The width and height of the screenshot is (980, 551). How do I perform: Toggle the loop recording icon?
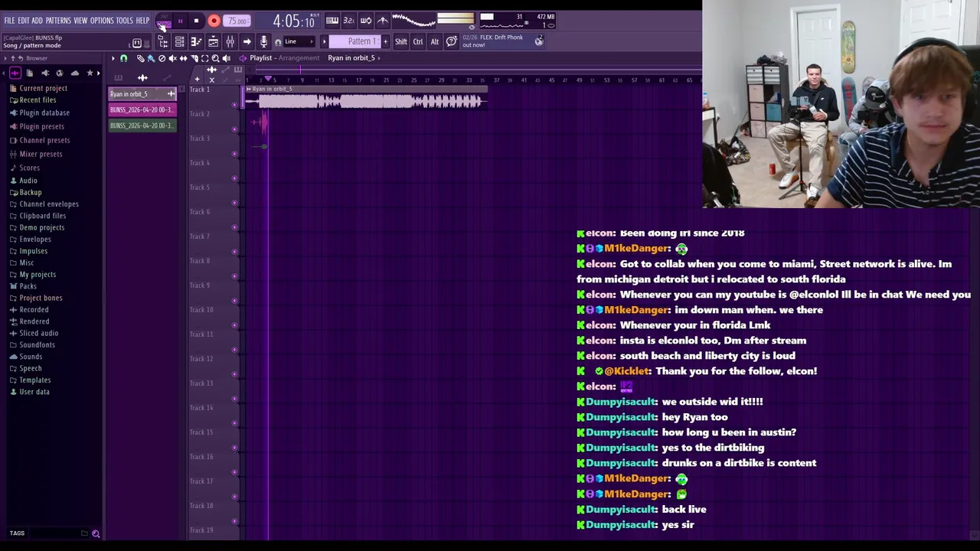click(366, 21)
